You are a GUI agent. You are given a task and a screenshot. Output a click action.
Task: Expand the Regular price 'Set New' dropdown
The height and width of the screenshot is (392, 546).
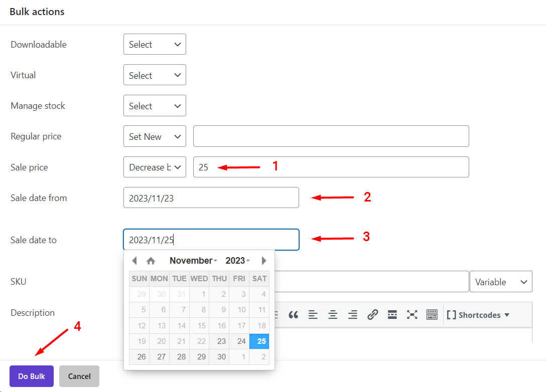coord(155,136)
